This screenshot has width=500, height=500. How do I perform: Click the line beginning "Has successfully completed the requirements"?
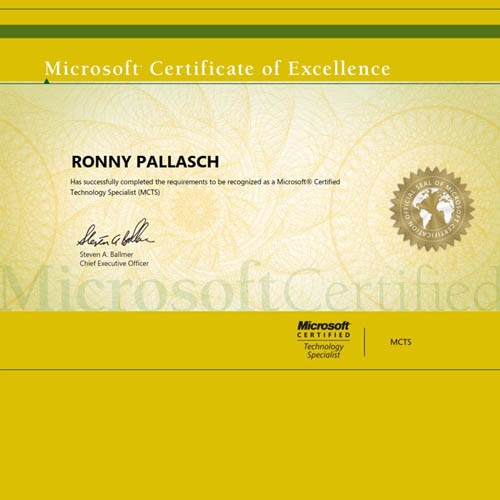point(205,182)
